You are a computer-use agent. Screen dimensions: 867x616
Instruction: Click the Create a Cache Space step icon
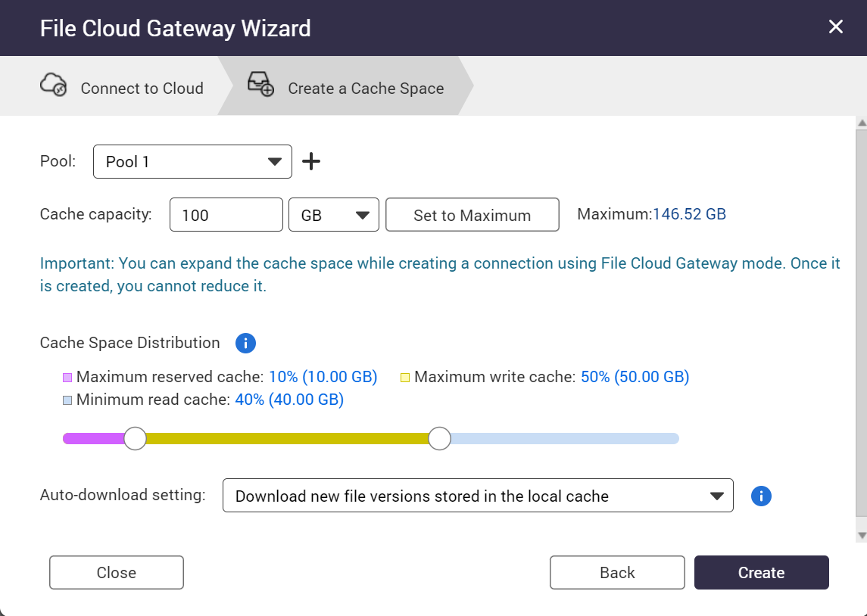(260, 84)
